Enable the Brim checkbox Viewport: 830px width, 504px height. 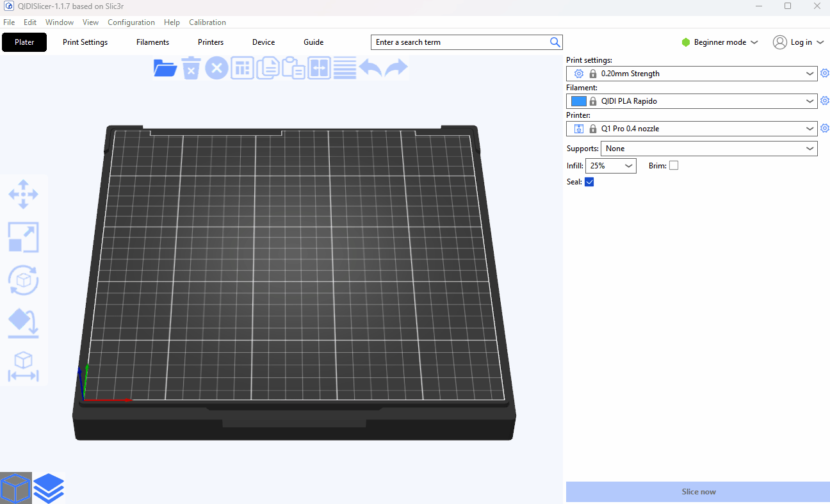pos(674,166)
